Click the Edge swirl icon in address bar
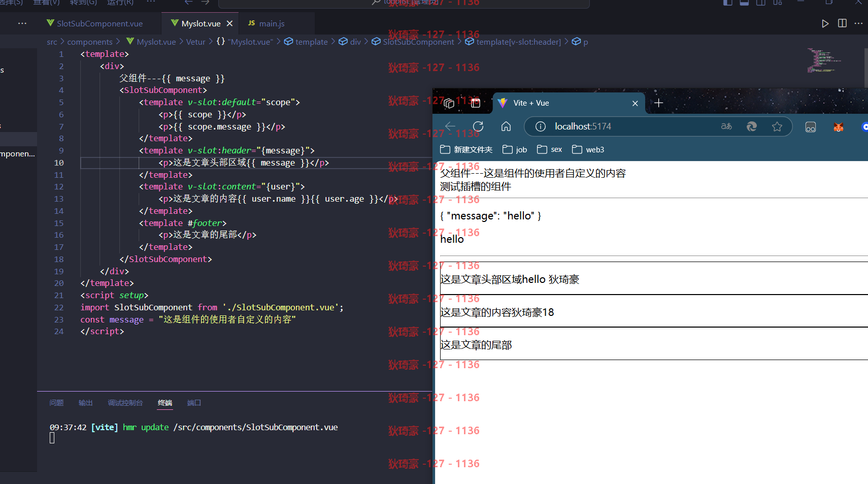The image size is (868, 484). click(x=752, y=126)
